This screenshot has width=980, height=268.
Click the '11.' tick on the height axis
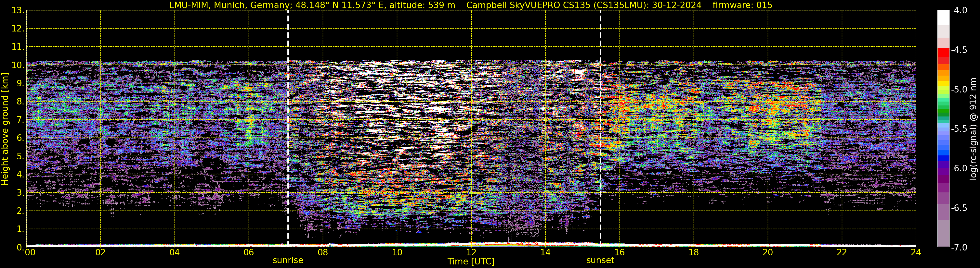click(x=18, y=47)
